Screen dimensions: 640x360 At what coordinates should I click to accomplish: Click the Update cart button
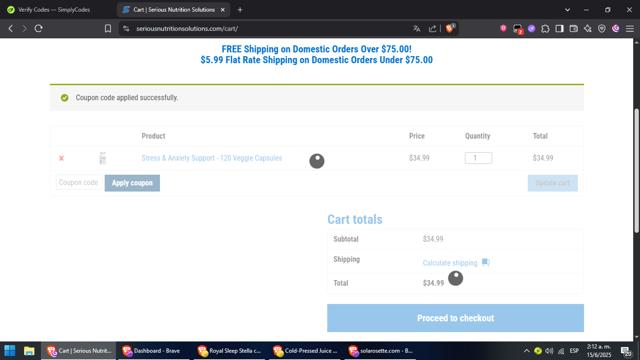553,183
